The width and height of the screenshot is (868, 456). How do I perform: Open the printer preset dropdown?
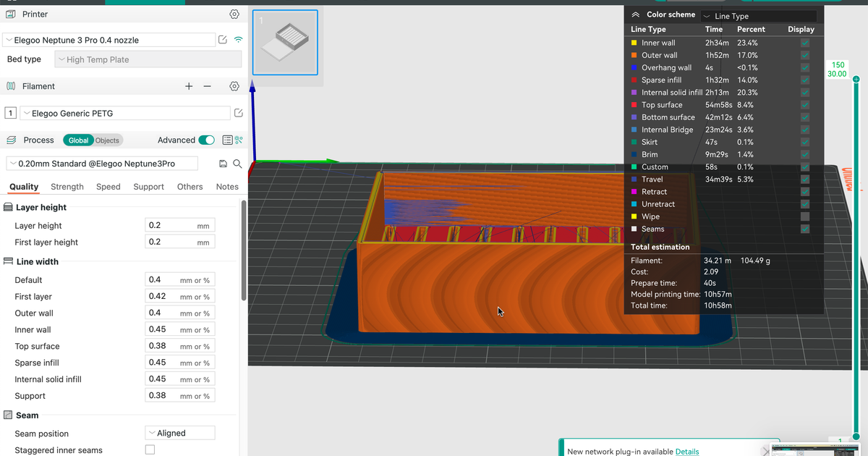[x=109, y=40]
